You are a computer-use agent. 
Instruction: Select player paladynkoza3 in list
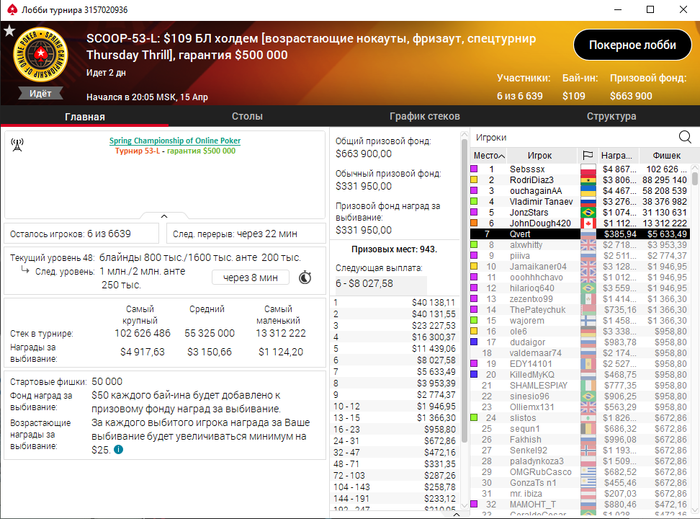tap(579, 461)
